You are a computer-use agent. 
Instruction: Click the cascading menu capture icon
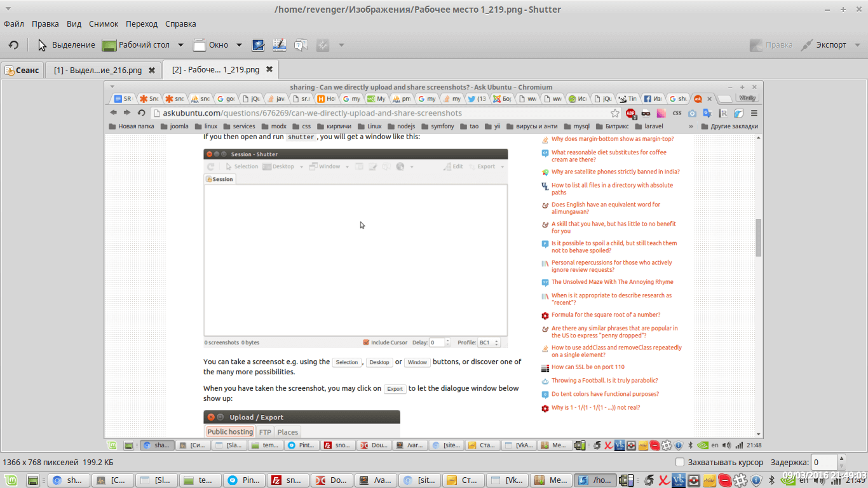pos(280,45)
